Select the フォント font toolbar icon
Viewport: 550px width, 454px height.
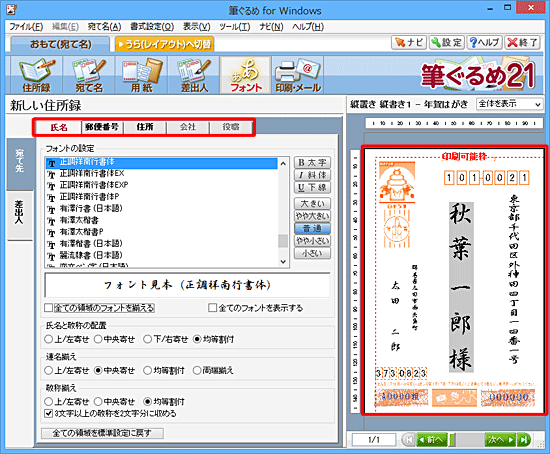point(246,75)
